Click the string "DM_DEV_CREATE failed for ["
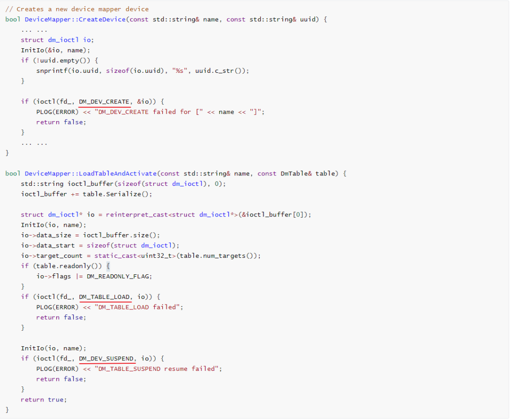The width and height of the screenshot is (511, 420). click(x=149, y=112)
